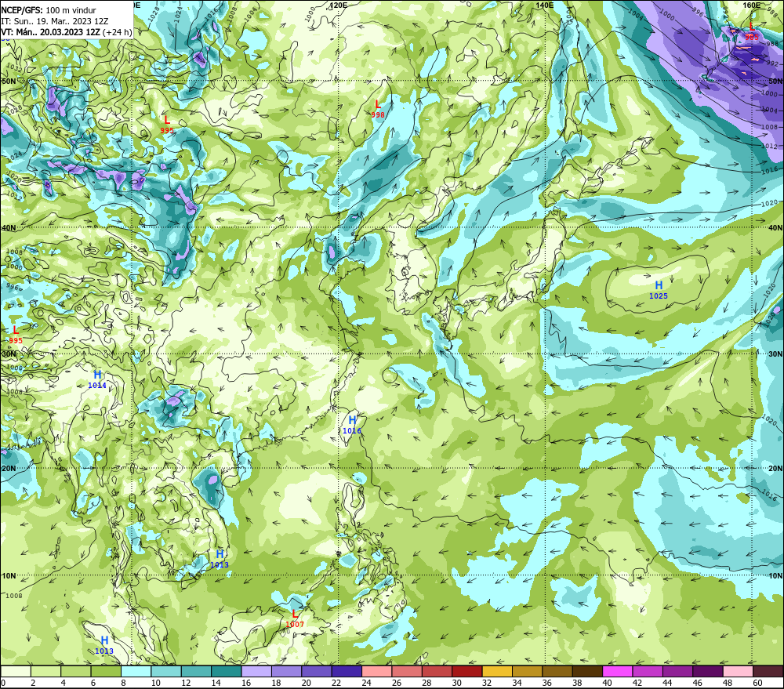Click legend value 40
The height and width of the screenshot is (689, 784).
607,683
